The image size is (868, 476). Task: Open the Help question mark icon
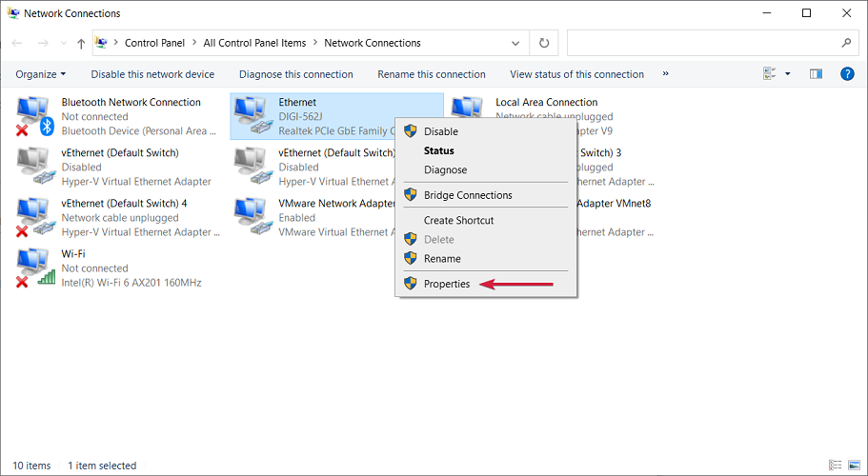pos(846,73)
